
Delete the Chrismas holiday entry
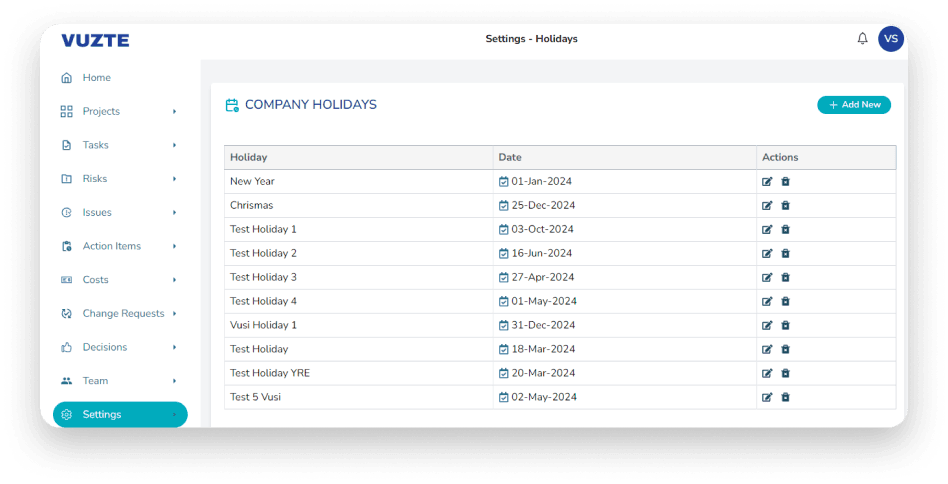point(785,206)
